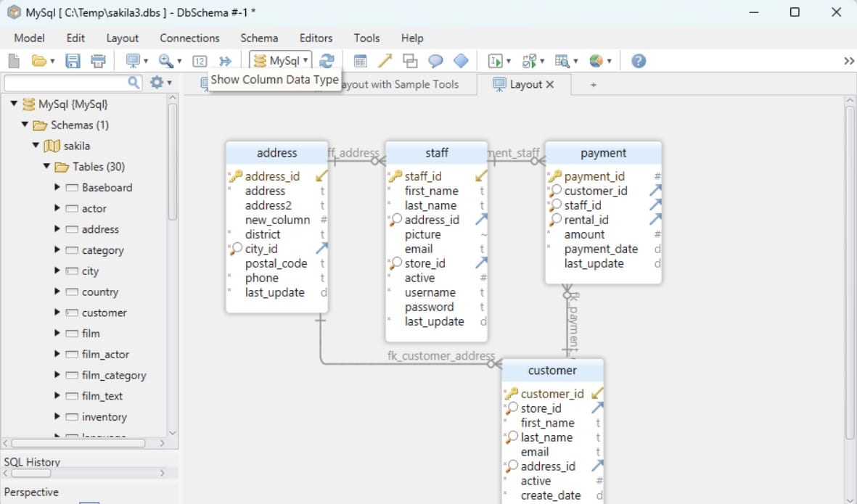
Task: Select the country table in the tree
Action: click(x=100, y=292)
